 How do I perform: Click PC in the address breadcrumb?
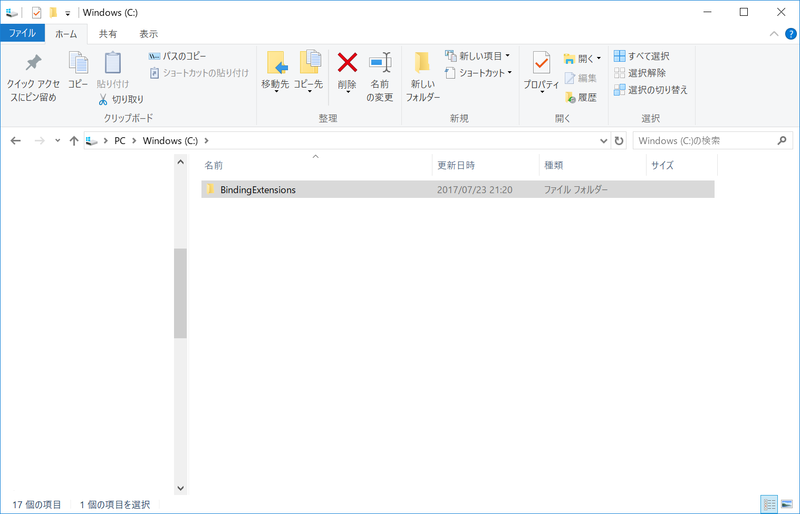[x=120, y=141]
